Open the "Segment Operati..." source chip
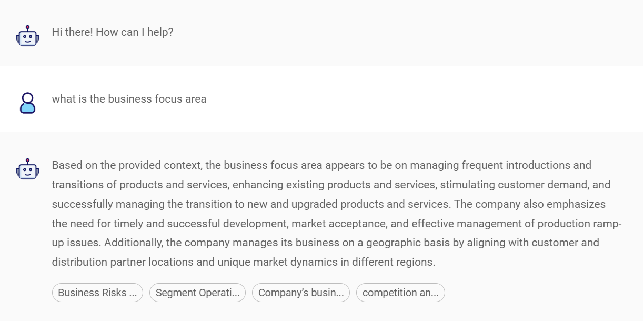 [x=197, y=293]
